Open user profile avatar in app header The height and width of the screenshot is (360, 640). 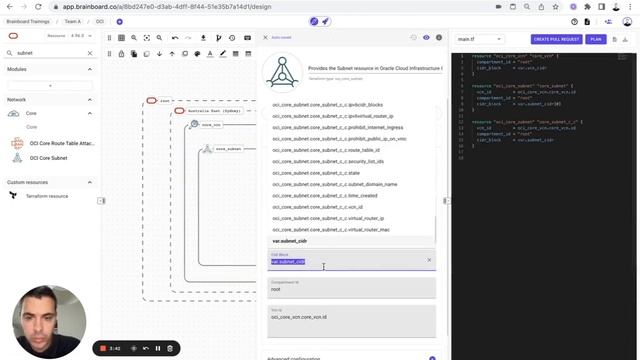click(x=627, y=22)
